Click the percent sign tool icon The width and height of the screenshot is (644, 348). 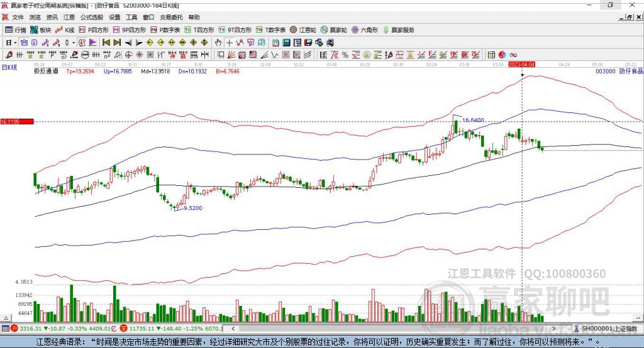(345, 55)
